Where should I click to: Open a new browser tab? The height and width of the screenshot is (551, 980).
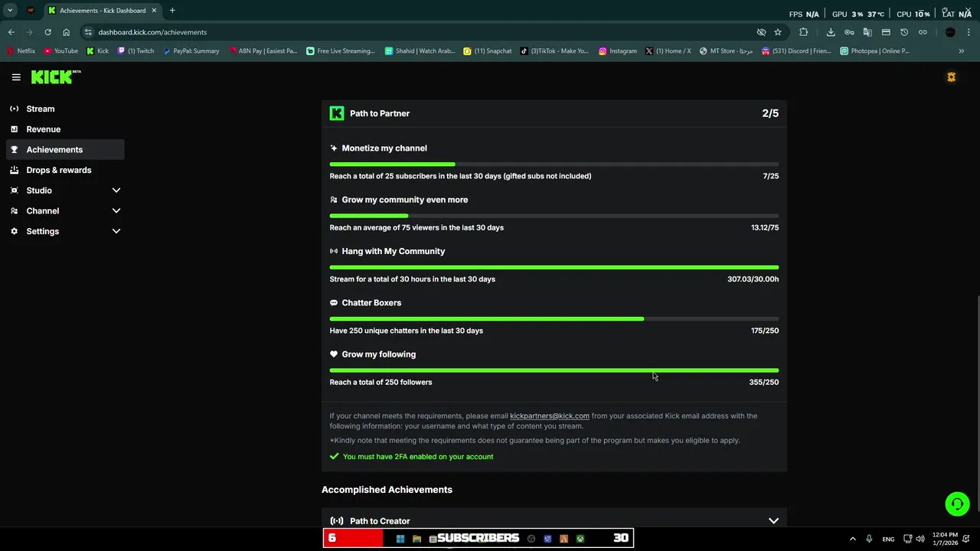pyautogui.click(x=172, y=11)
